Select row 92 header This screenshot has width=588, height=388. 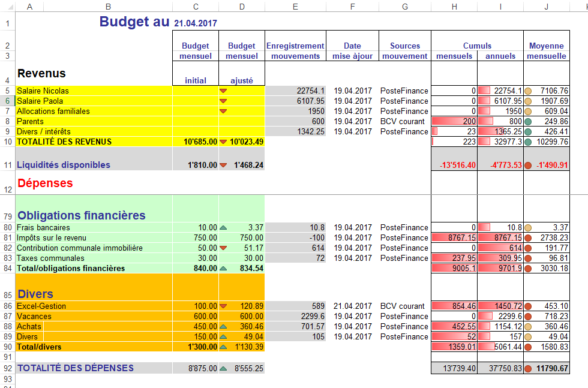click(7, 368)
